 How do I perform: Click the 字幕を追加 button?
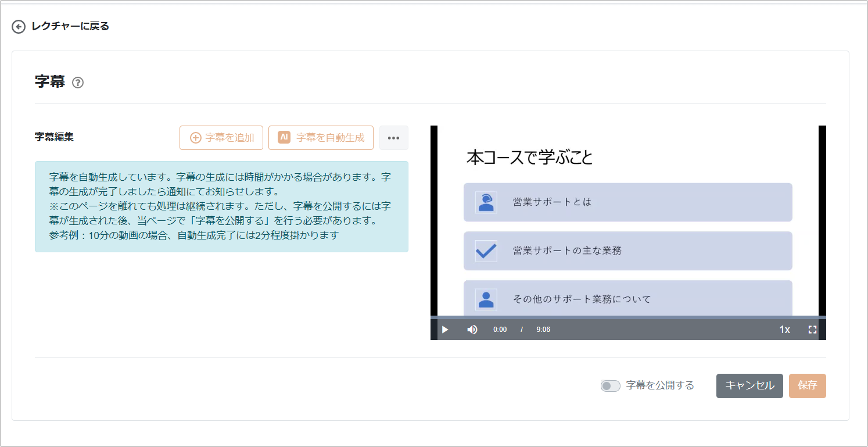coord(221,138)
